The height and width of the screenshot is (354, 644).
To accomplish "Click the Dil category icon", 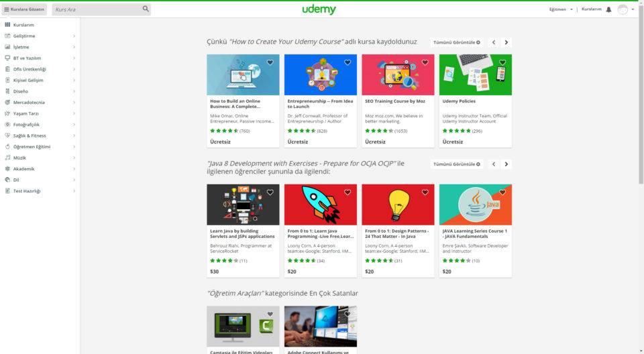I will (x=7, y=180).
